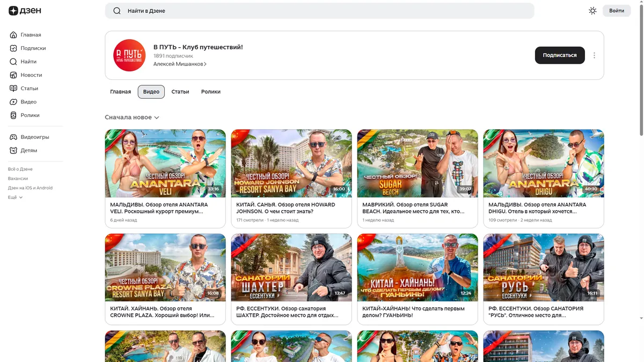This screenshot has width=644, height=362.
Task: Open the SUGAR BEACH video thumbnail
Action: (418, 163)
